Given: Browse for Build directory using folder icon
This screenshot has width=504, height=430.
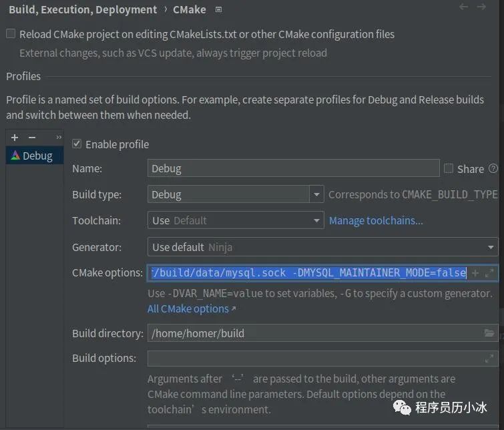Looking at the screenshot, I should (x=489, y=333).
